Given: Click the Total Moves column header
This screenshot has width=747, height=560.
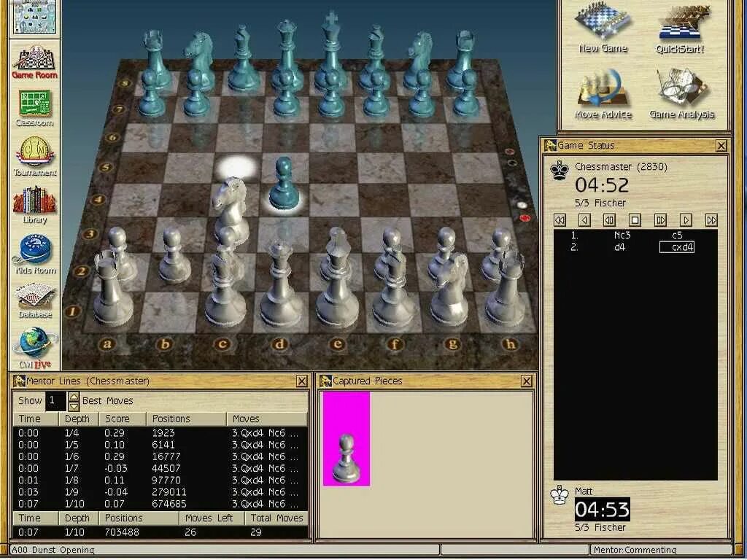Looking at the screenshot, I should pyautogui.click(x=276, y=518).
